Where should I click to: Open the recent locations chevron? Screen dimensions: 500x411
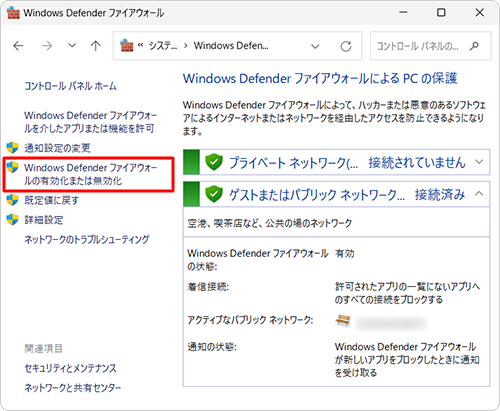click(72, 45)
